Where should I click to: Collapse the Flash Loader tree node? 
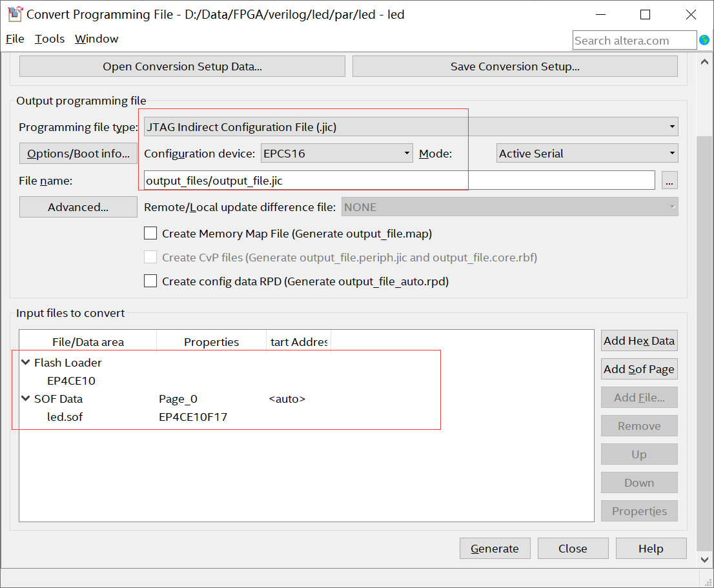coord(26,362)
